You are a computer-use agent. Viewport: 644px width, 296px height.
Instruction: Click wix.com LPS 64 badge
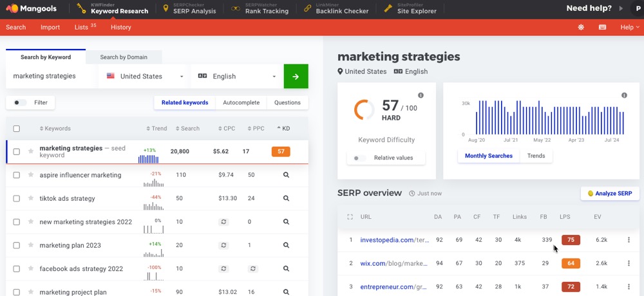(x=571, y=263)
